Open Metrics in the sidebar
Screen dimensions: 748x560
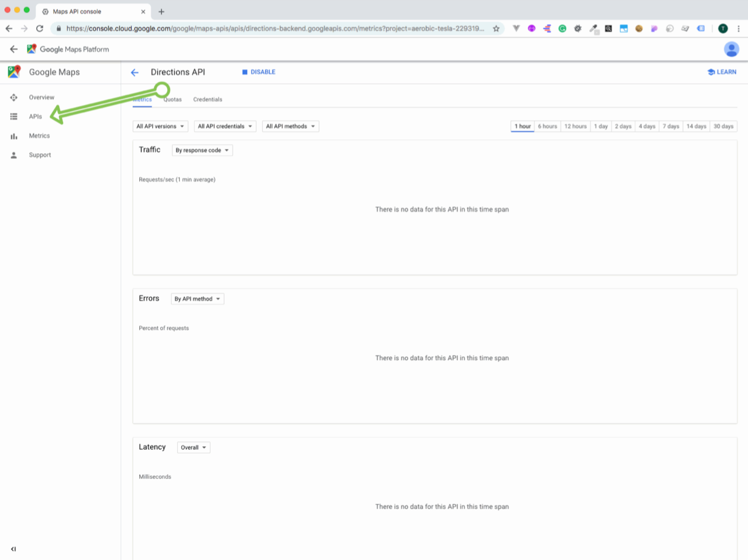(39, 136)
